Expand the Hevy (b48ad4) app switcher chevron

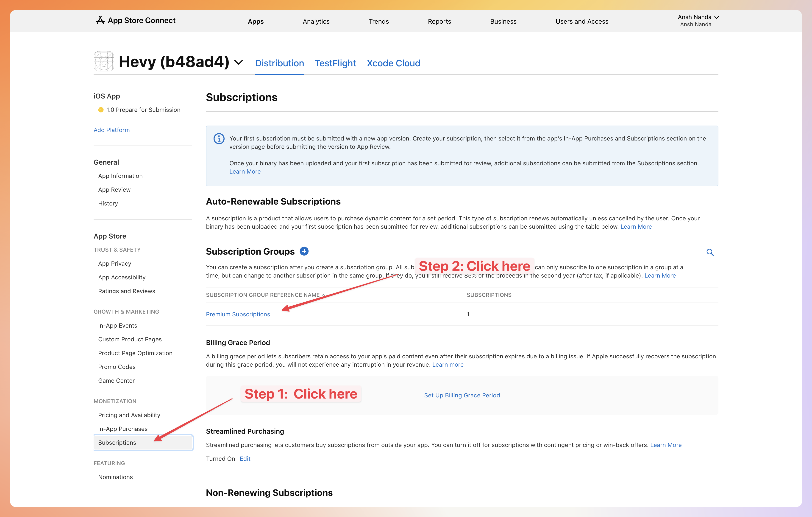click(x=239, y=62)
